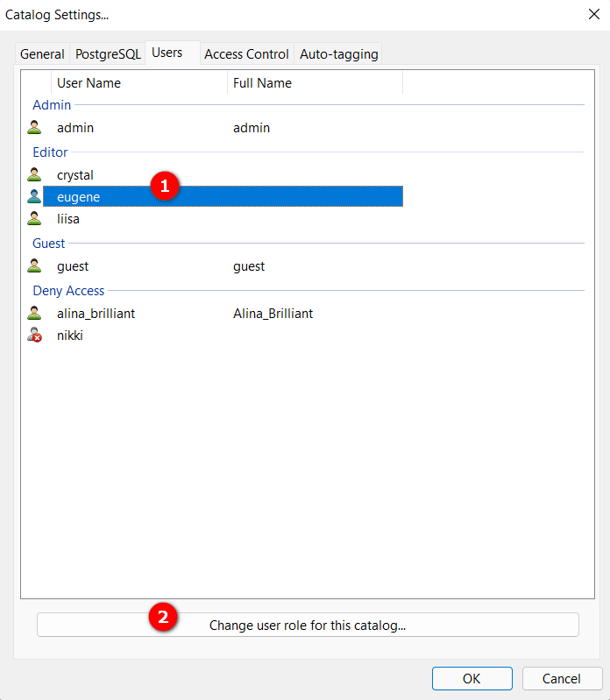Select the Editor group header

coord(50,152)
